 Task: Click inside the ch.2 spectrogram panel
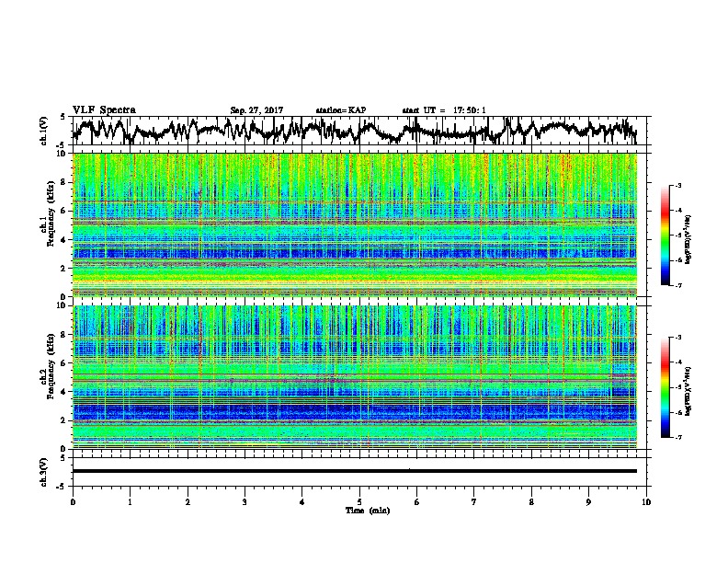[x=354, y=377]
